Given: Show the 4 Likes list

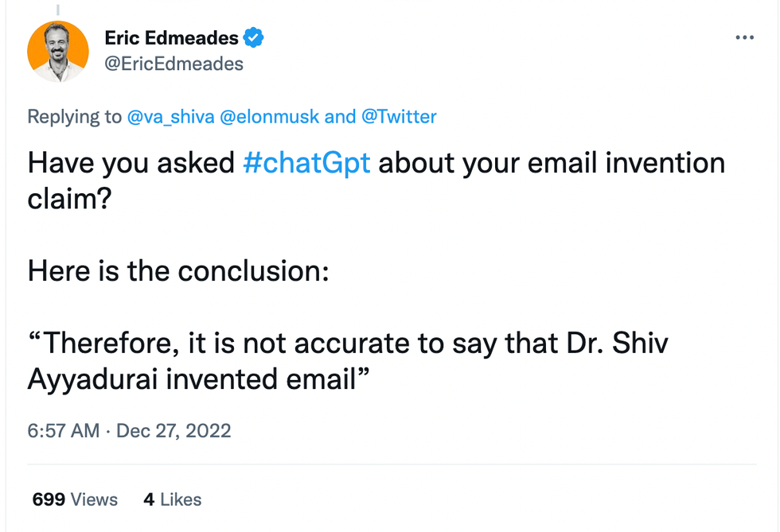Looking at the screenshot, I should click(x=172, y=499).
